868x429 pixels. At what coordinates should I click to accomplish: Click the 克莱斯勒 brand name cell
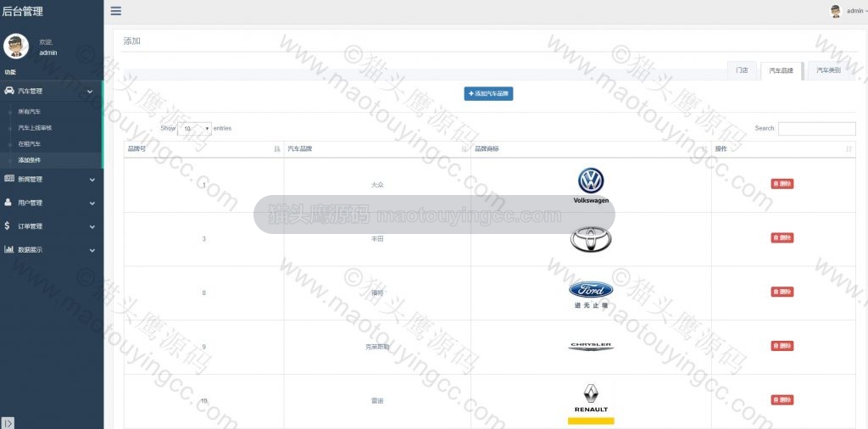[x=377, y=347]
